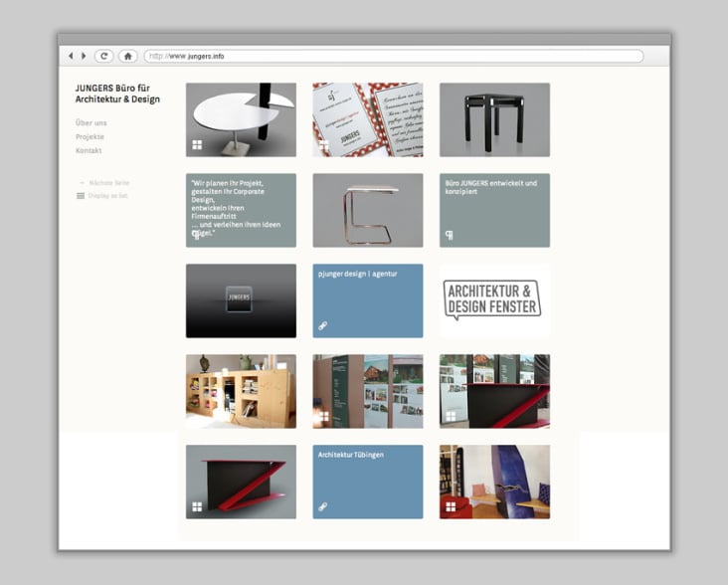
Task: Open 'Büro JUNGERS entwickelt und konzipiert' tile
Action: [x=494, y=210]
